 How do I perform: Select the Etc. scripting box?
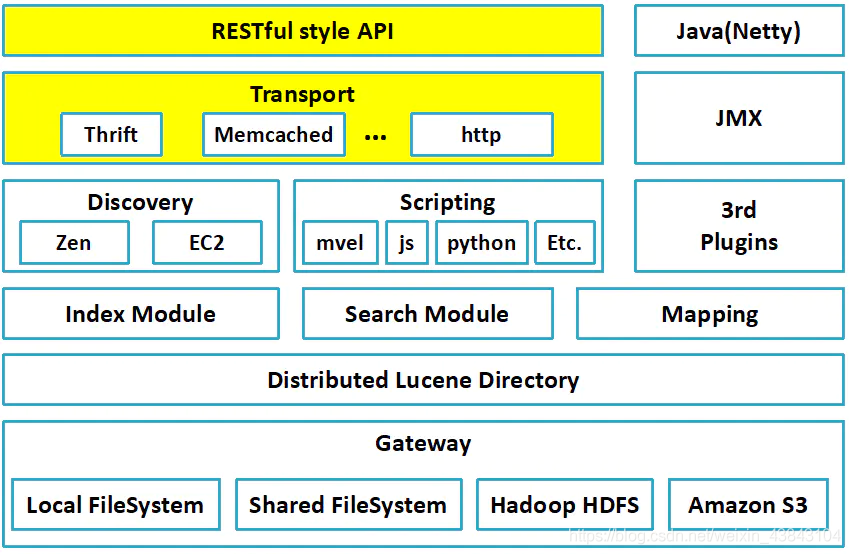point(565,242)
